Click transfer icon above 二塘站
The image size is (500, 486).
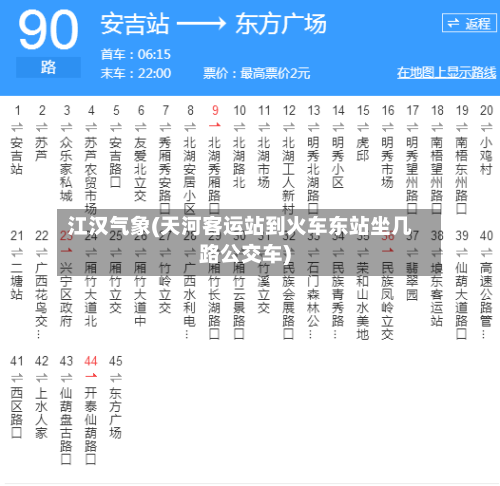[17, 252]
